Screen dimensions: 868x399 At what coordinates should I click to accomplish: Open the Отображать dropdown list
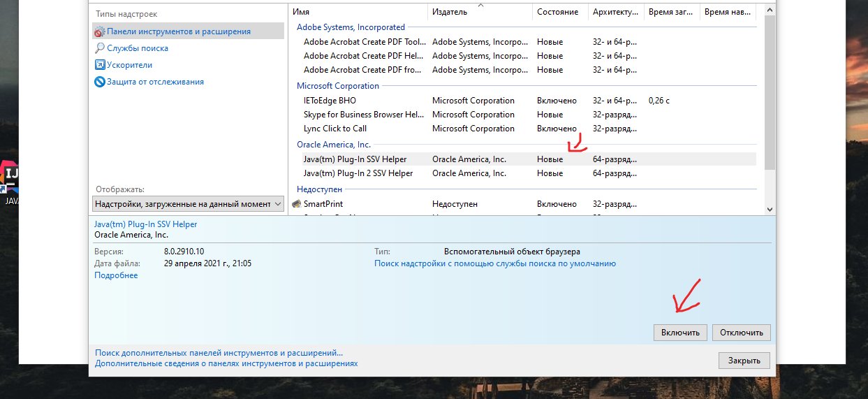(188, 204)
